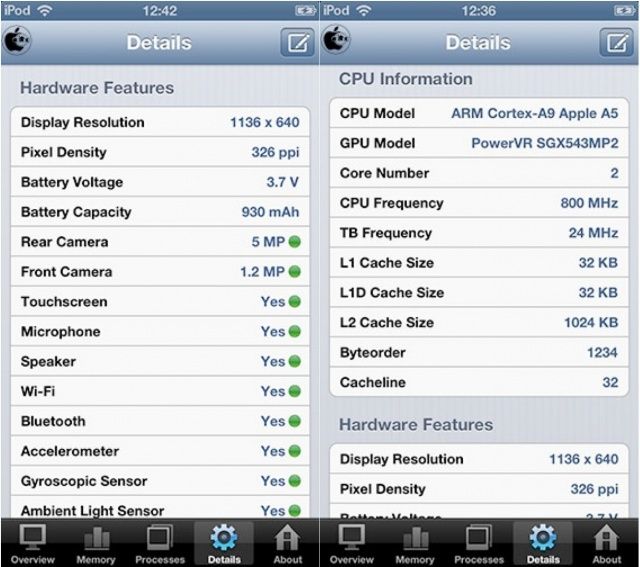This screenshot has height=567, width=640.
Task: Tap green status dot on Wi-Fi row
Action: 295,391
